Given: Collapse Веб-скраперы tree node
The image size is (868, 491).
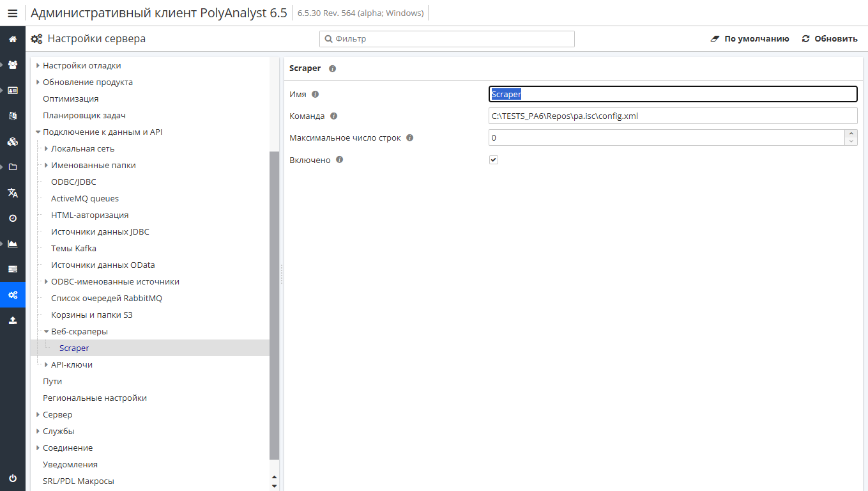Looking at the screenshot, I should pos(47,331).
